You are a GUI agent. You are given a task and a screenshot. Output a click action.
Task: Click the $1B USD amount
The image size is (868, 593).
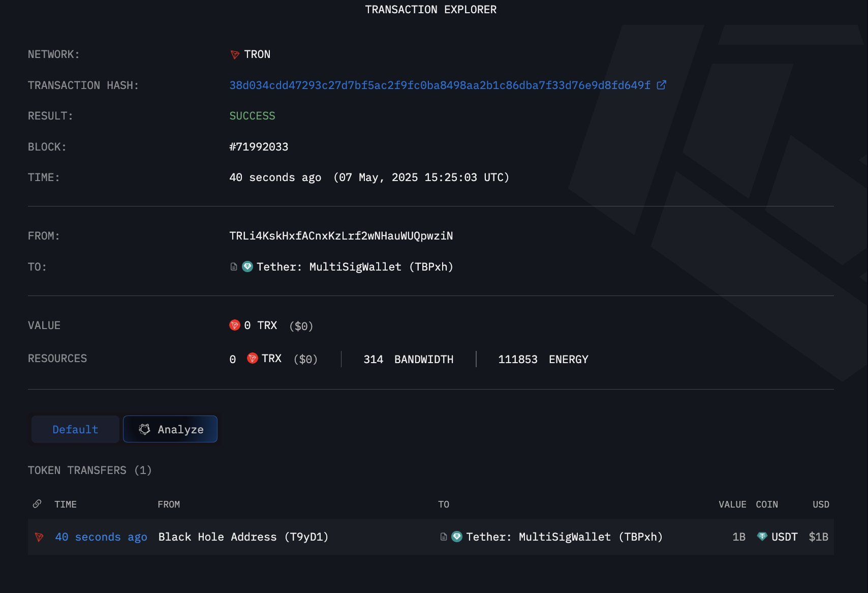tap(818, 537)
